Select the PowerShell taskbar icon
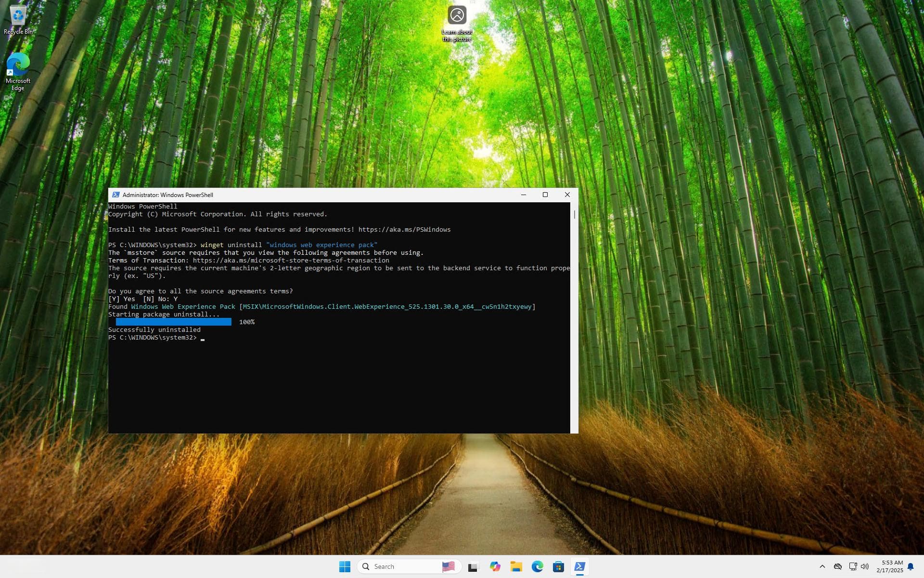This screenshot has width=924, height=578. (x=579, y=566)
